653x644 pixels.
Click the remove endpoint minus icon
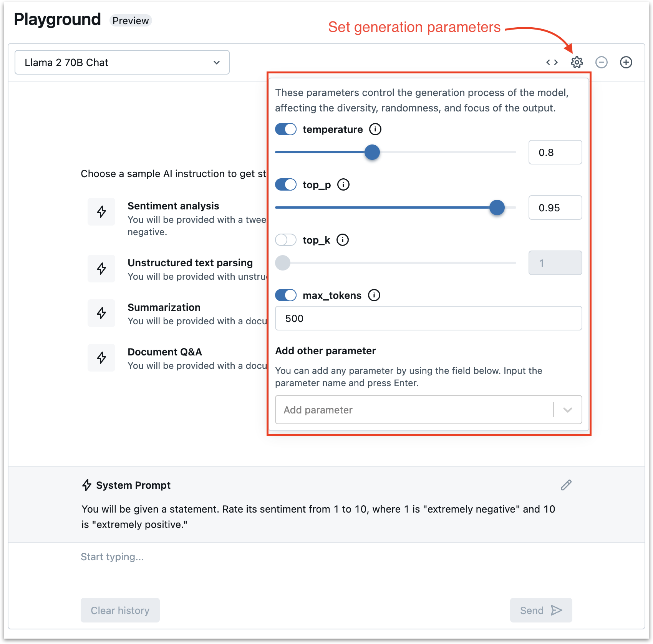click(x=601, y=62)
